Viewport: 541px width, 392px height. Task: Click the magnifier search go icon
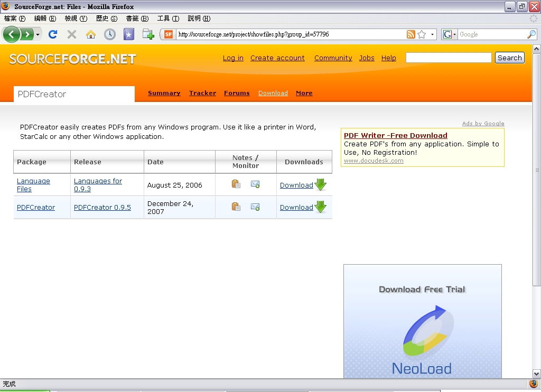tap(531, 34)
